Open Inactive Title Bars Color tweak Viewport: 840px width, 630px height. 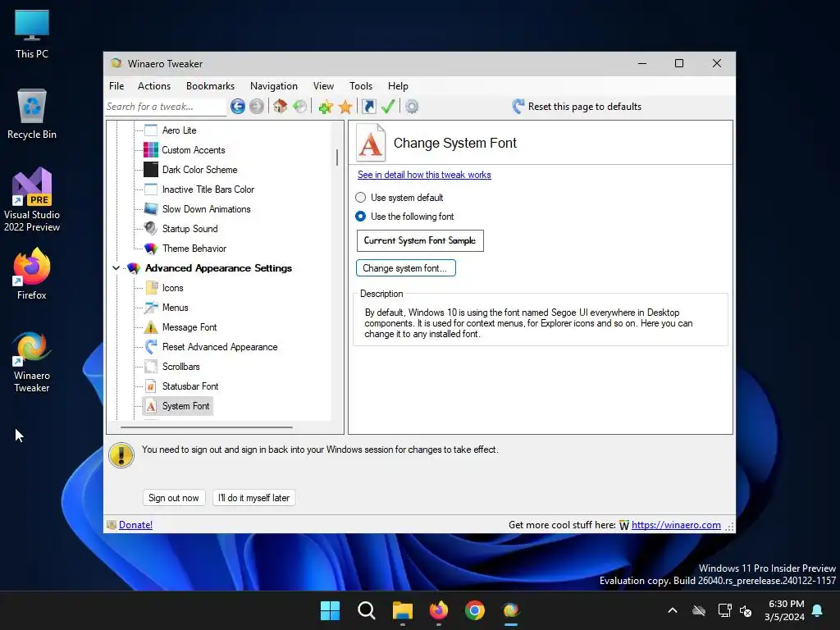(x=208, y=189)
